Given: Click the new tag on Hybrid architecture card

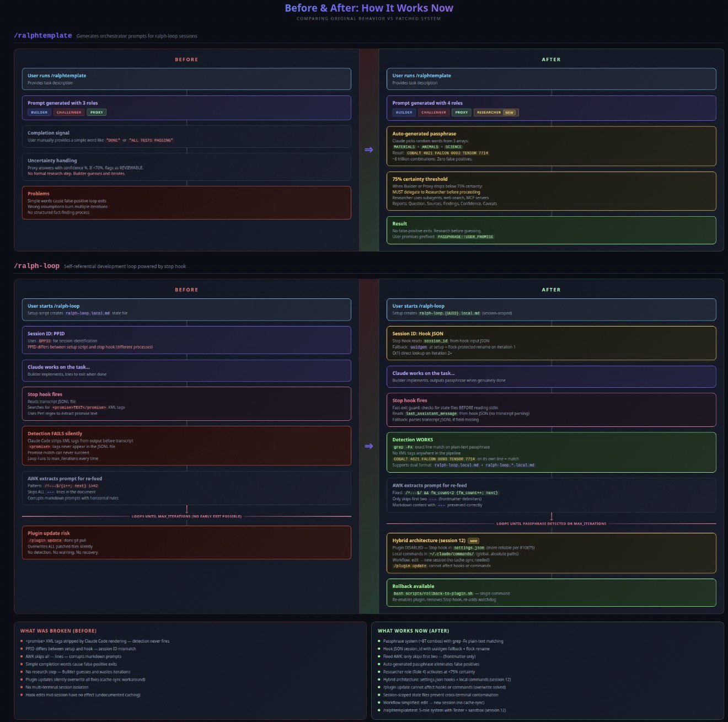Looking at the screenshot, I should (x=473, y=541).
